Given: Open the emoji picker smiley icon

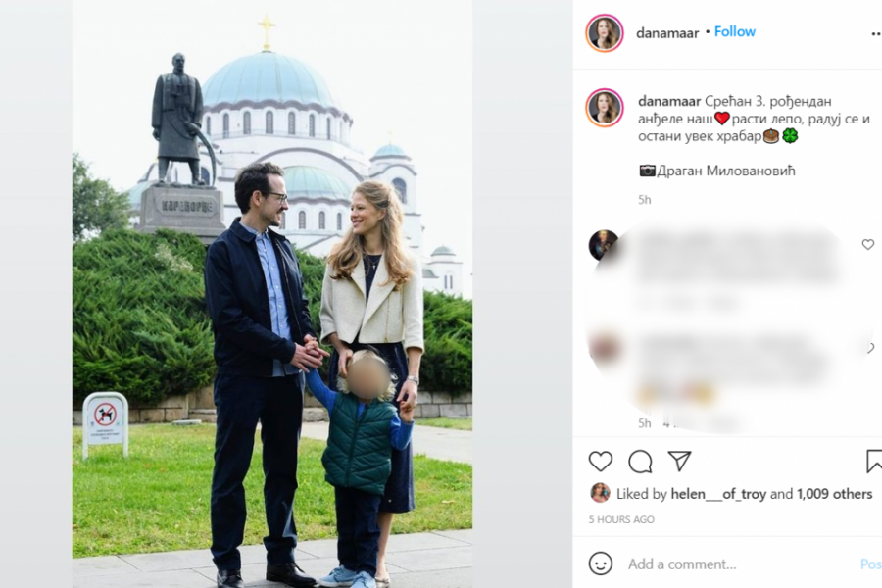Looking at the screenshot, I should point(600,563).
